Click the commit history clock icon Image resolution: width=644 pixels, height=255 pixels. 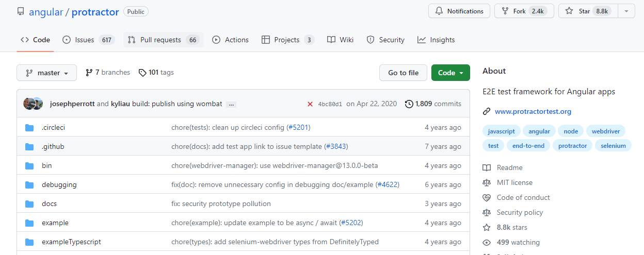click(x=409, y=104)
